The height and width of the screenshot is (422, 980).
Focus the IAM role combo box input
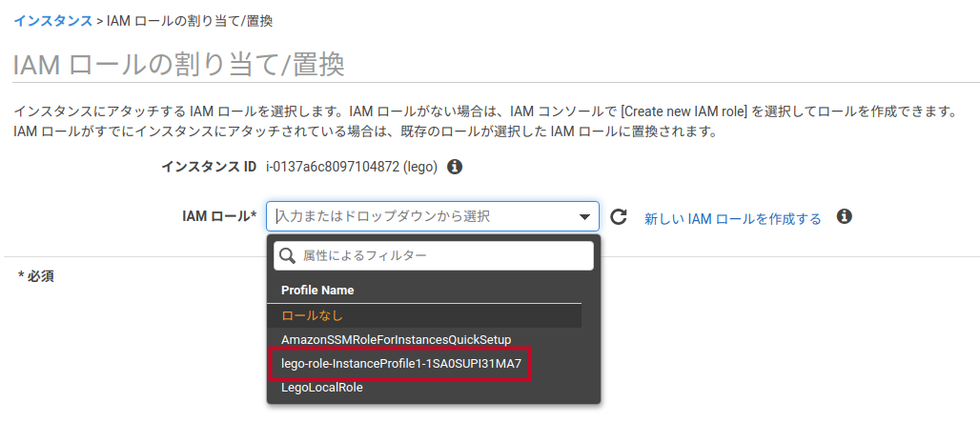433,216
